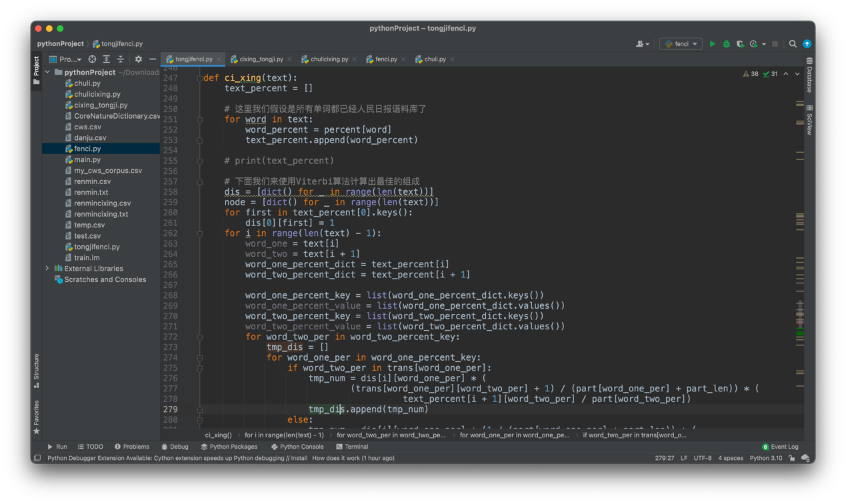Collapse the fold marker at line 262
Image resolution: width=846 pixels, height=504 pixels.
[x=199, y=233]
